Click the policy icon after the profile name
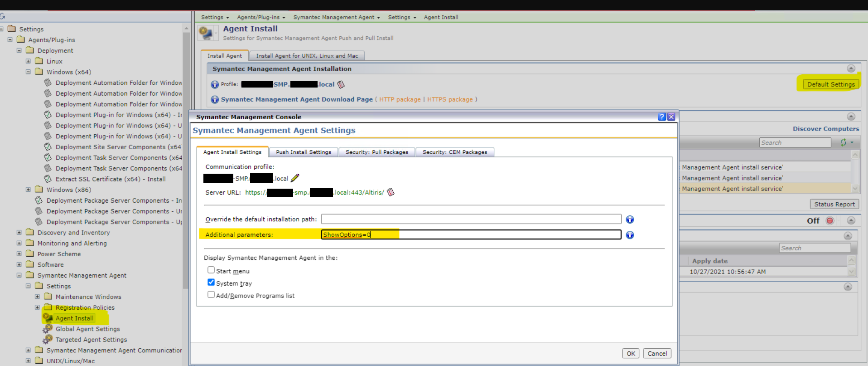Image resolution: width=868 pixels, height=366 pixels. click(x=341, y=84)
